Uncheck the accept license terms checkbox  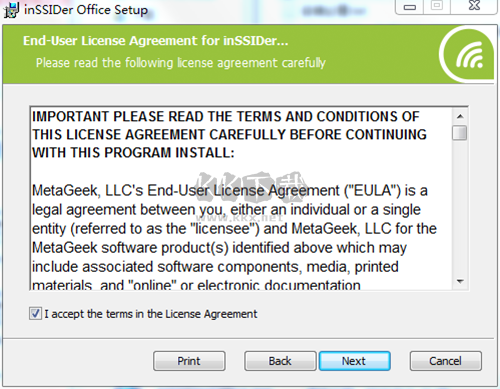(x=35, y=314)
